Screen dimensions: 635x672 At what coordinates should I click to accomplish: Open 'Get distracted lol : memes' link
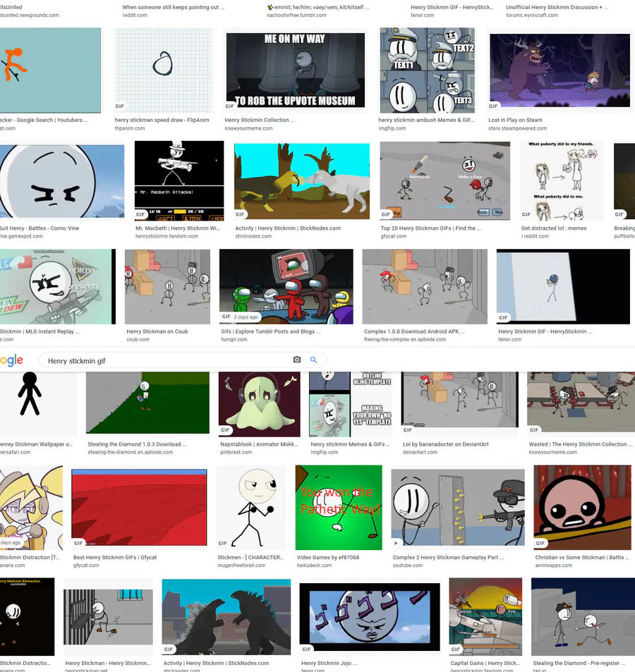tap(554, 228)
